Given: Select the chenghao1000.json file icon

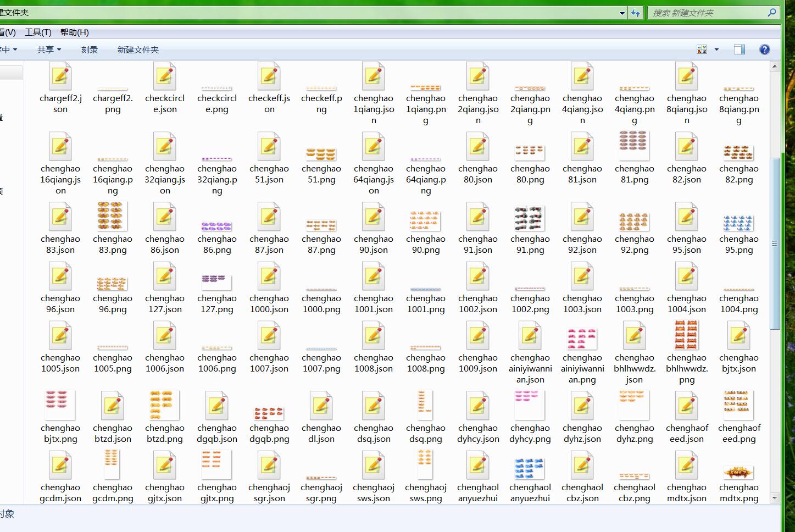Looking at the screenshot, I should point(269,276).
